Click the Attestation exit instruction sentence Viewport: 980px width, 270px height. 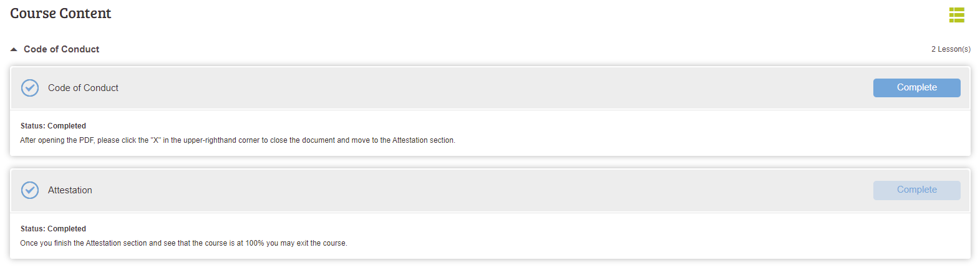tap(183, 243)
